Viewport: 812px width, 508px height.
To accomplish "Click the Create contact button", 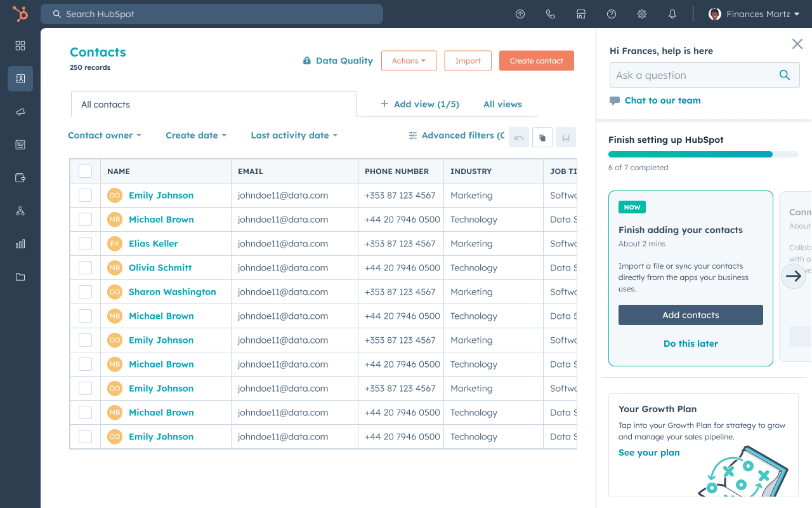I will point(537,61).
